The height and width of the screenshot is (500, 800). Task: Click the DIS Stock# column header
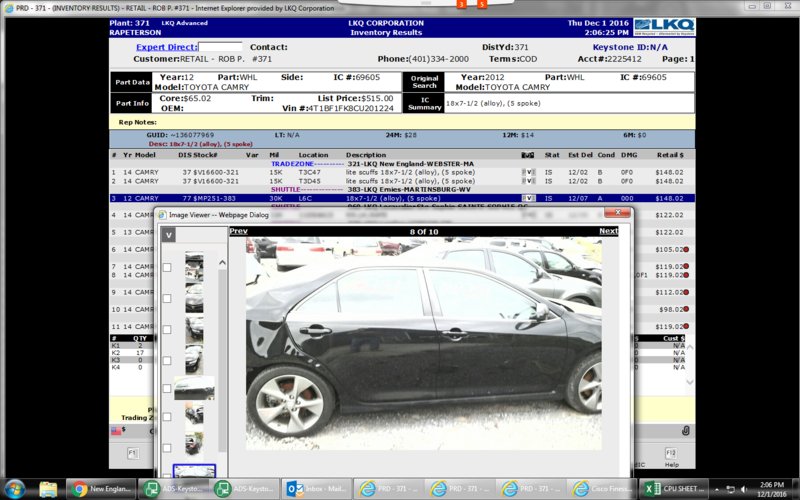tap(197, 155)
